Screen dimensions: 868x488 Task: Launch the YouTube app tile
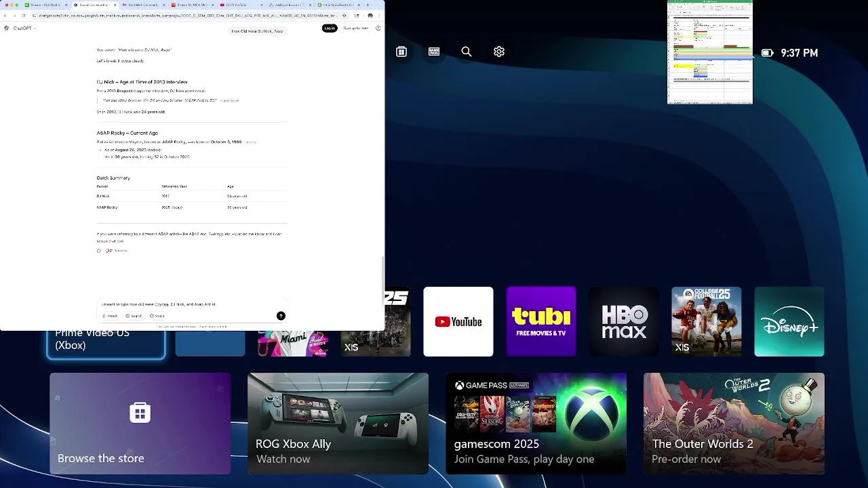[x=458, y=321]
